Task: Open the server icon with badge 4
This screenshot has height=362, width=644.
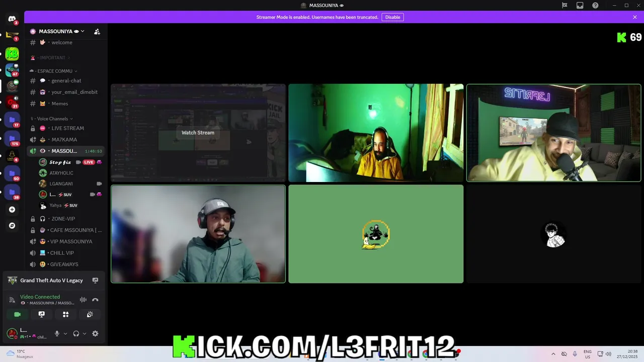Action: click(12, 156)
